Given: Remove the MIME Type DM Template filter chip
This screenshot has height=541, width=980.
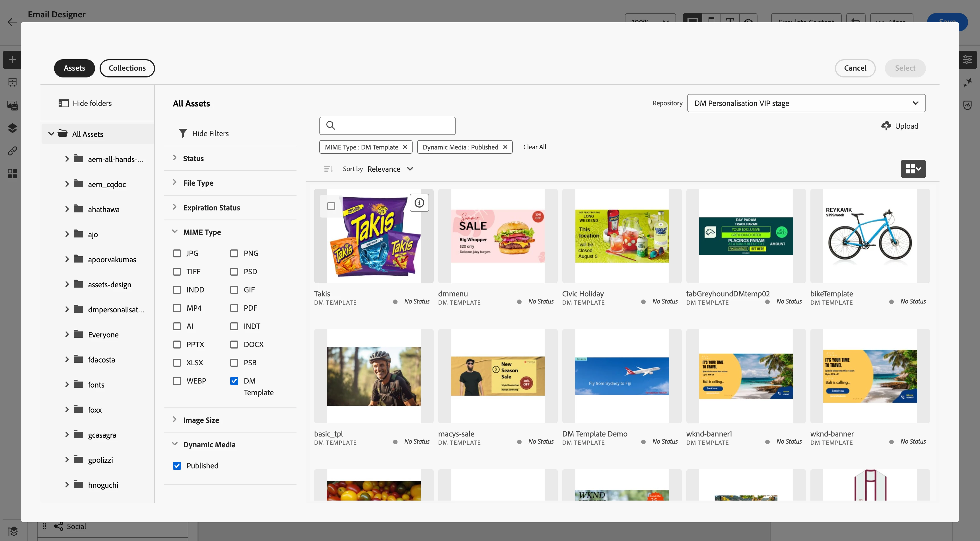Looking at the screenshot, I should click(405, 147).
